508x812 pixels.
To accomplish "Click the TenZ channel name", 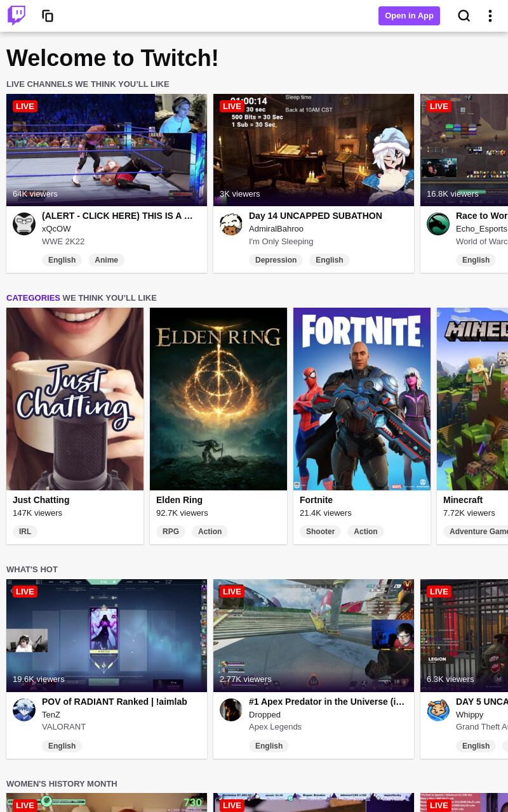I will 51,714.
